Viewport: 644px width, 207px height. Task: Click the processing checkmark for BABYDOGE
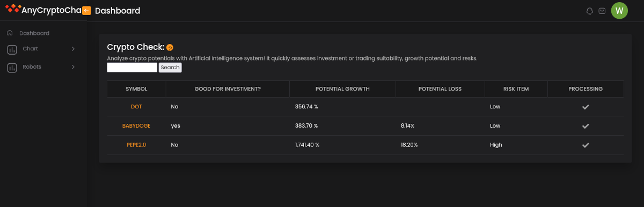[x=586, y=126]
